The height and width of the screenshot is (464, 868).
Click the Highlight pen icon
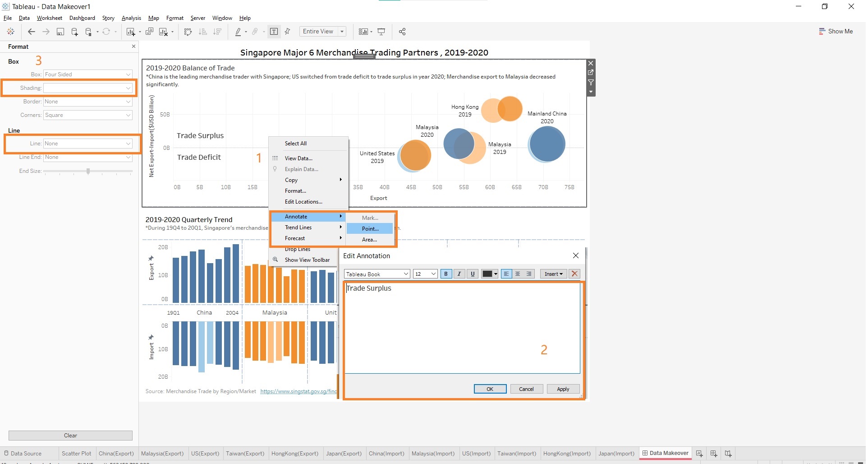[238, 32]
